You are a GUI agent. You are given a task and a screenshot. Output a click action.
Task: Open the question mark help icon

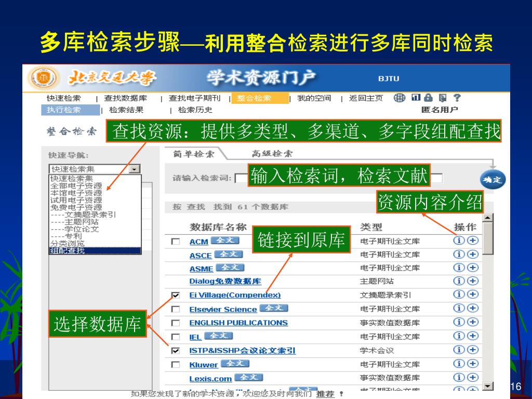[457, 98]
